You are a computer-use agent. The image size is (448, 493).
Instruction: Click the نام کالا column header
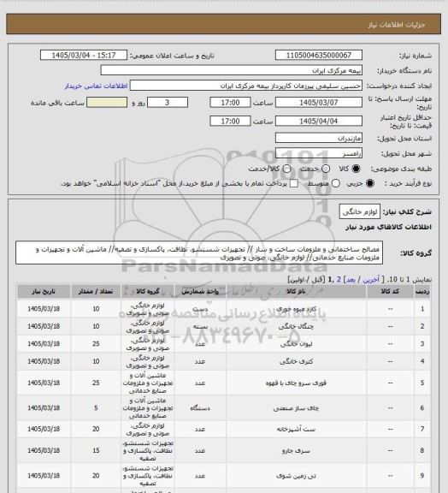point(296,292)
